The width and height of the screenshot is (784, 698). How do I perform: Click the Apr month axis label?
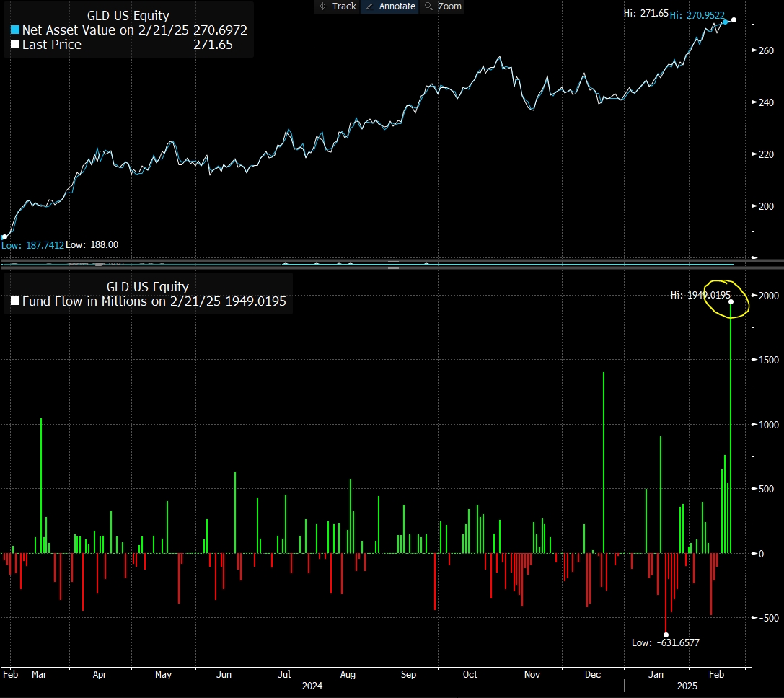(100, 674)
